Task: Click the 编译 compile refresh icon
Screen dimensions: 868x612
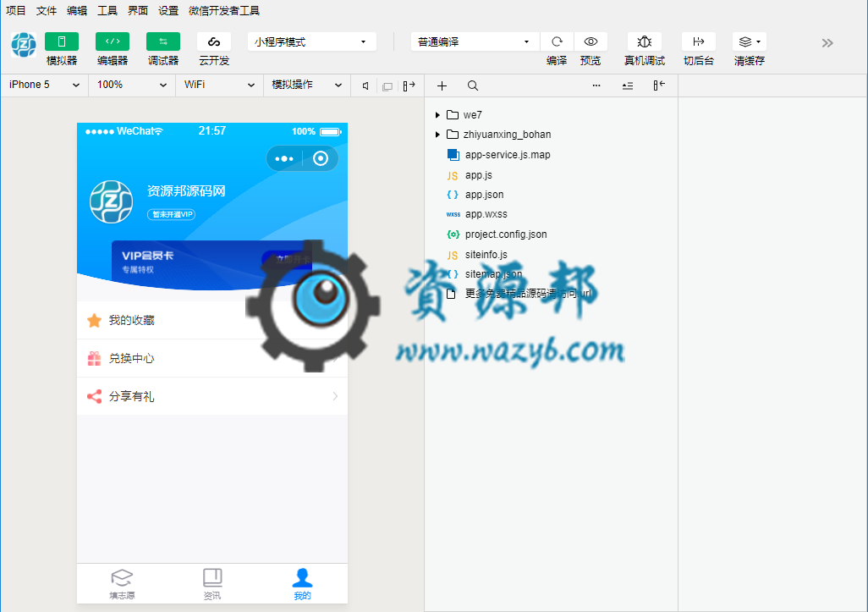Action: (557, 41)
